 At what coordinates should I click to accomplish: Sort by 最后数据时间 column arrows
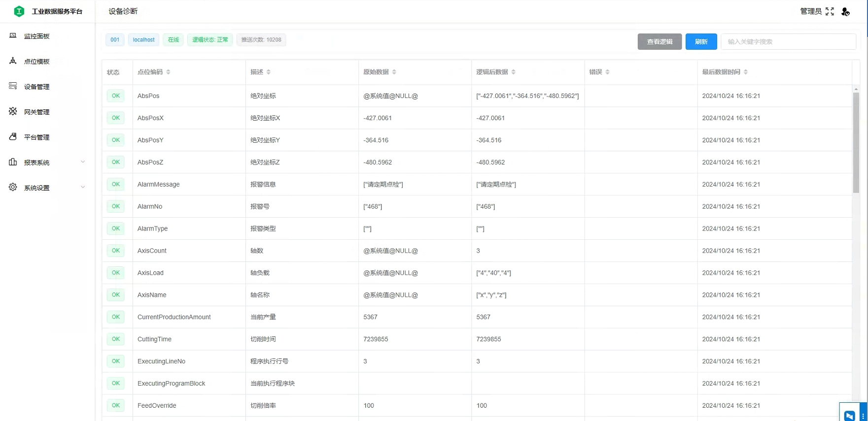pyautogui.click(x=746, y=72)
